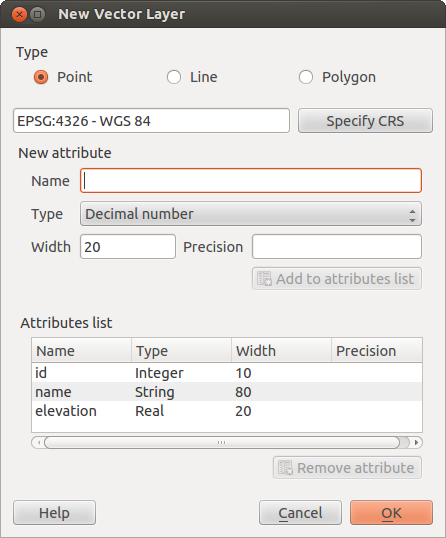Click the Name column header
Screen dimensions: 446x538
(x=82, y=351)
